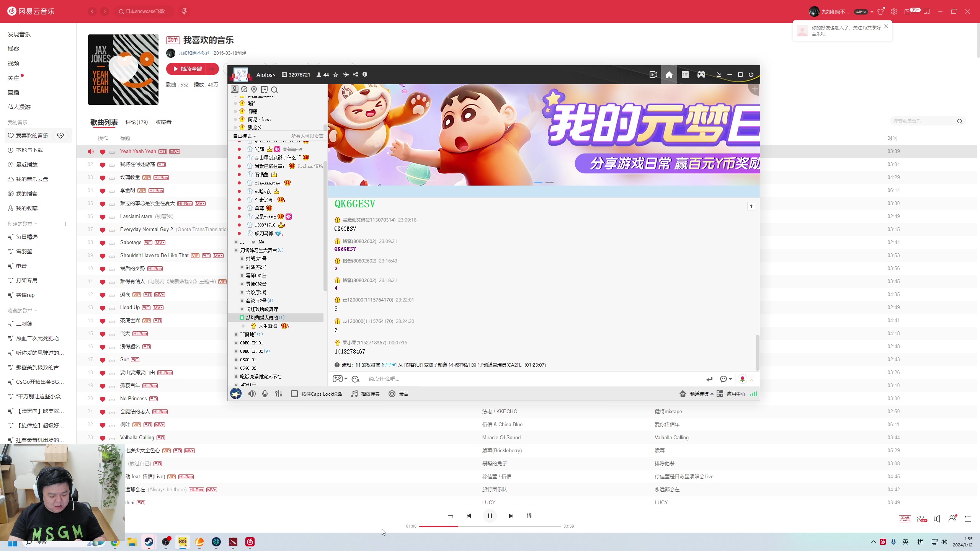This screenshot has width=980, height=551.
Task: Click the chat input field 说点什么吧
Action: point(534,379)
